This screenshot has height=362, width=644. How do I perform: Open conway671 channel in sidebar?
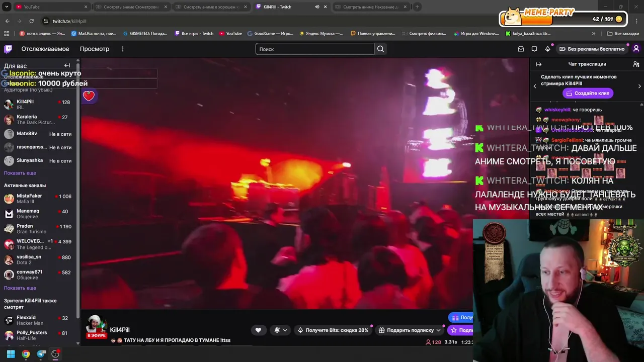(38, 275)
